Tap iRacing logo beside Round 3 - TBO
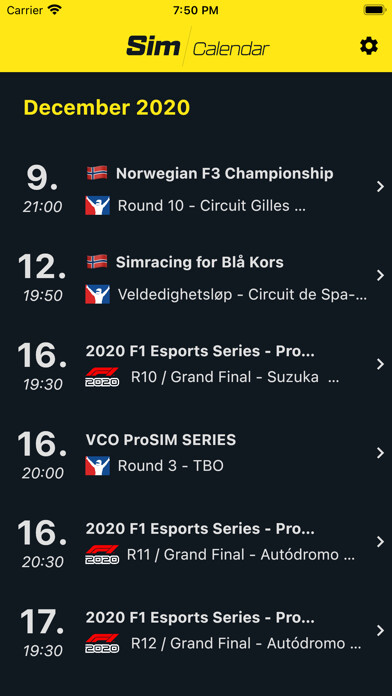 tap(97, 466)
